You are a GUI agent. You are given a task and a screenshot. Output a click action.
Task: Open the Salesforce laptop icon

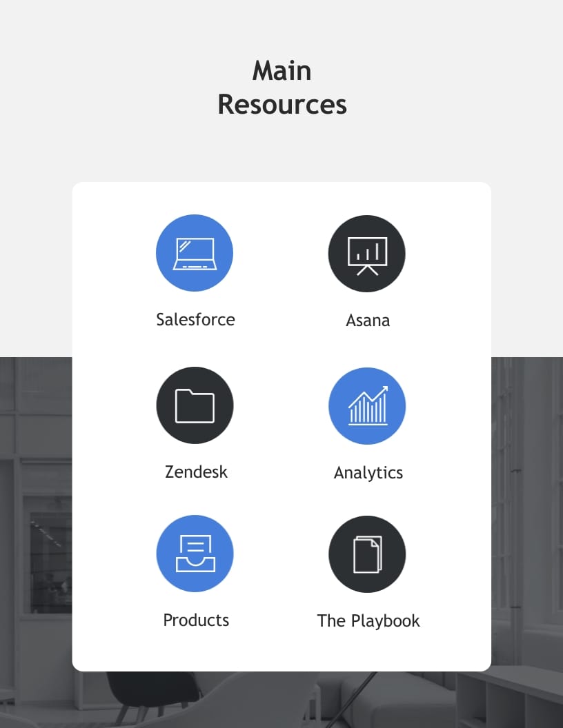pos(195,253)
